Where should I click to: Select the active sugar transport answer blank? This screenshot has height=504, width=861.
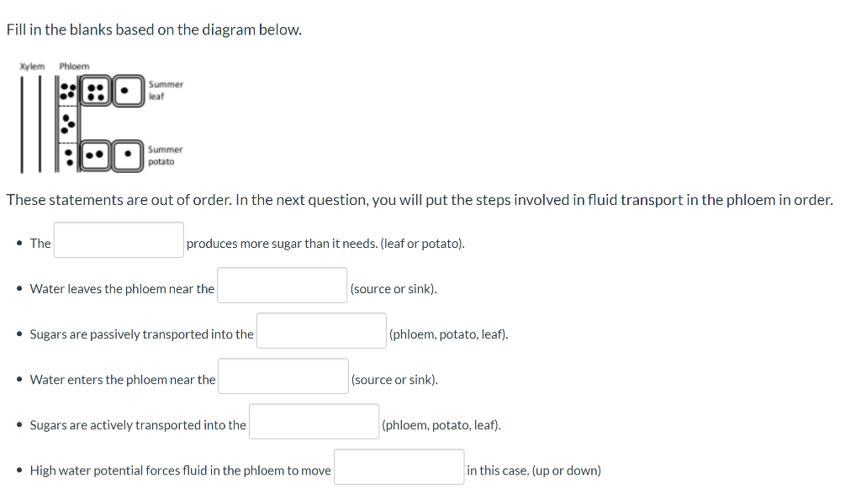click(x=314, y=421)
